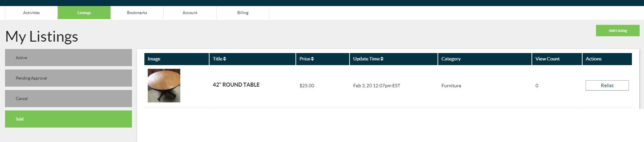Open the Billing tab
Screen dimensions: 644x142
(243, 13)
